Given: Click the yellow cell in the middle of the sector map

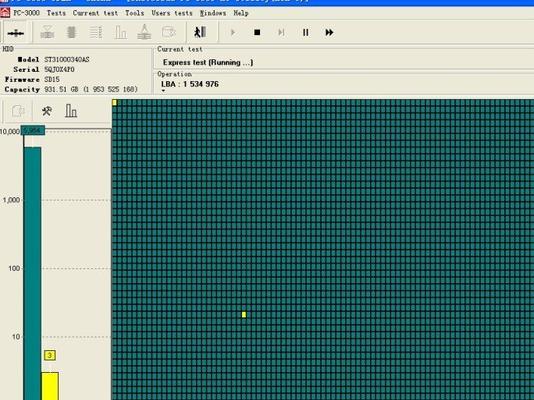Looking at the screenshot, I should pyautogui.click(x=244, y=315).
